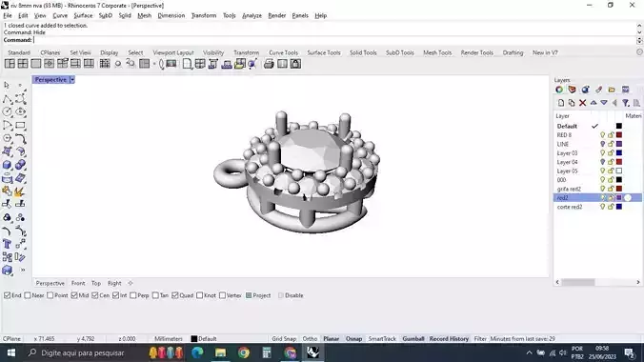
Task: Switch to the Curve Tools toolbar tab
Action: (283, 52)
